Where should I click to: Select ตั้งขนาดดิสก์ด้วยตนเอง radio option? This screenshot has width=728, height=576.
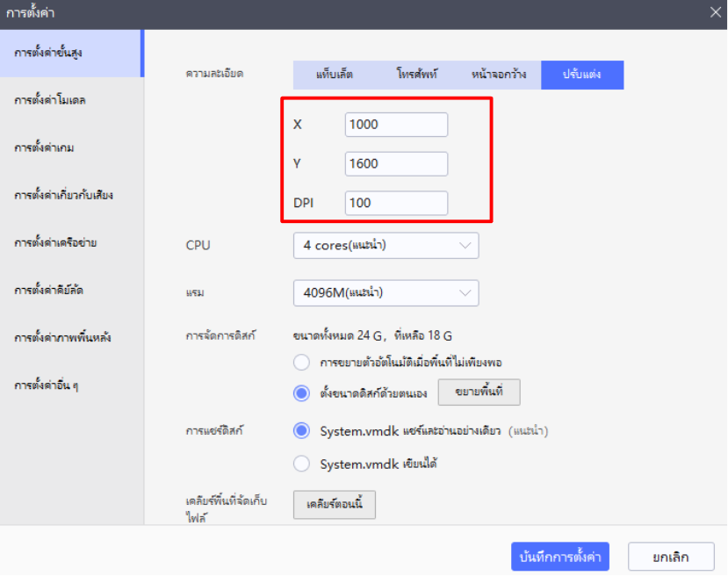click(x=302, y=393)
